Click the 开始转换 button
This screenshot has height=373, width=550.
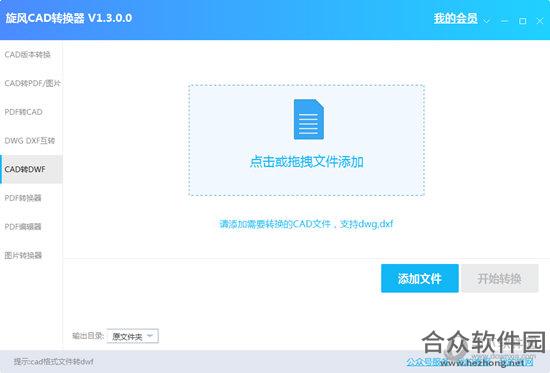(499, 278)
